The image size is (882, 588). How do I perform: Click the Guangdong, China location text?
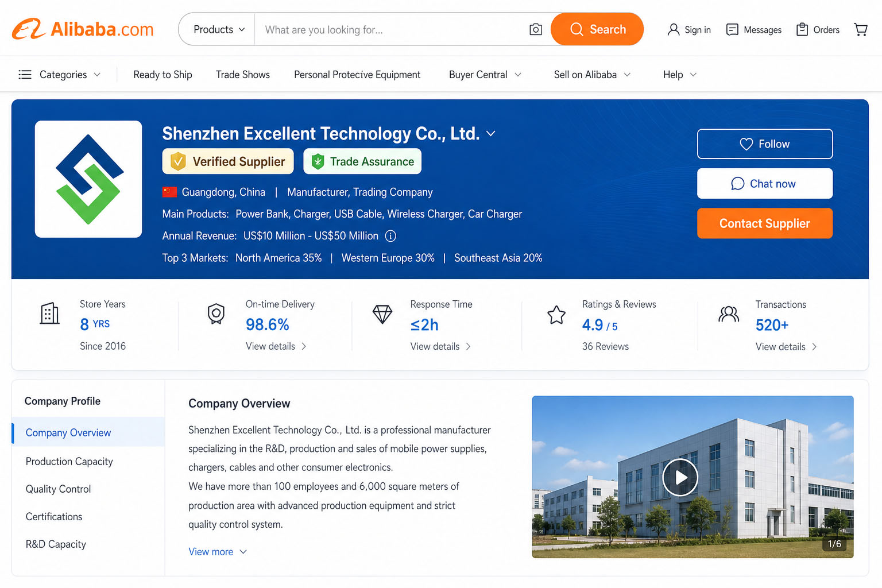(223, 192)
